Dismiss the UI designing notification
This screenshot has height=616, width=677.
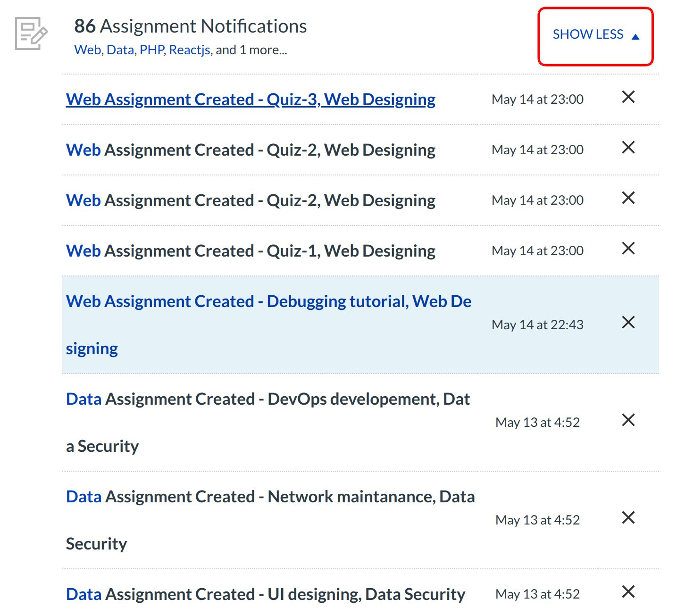pos(628,592)
